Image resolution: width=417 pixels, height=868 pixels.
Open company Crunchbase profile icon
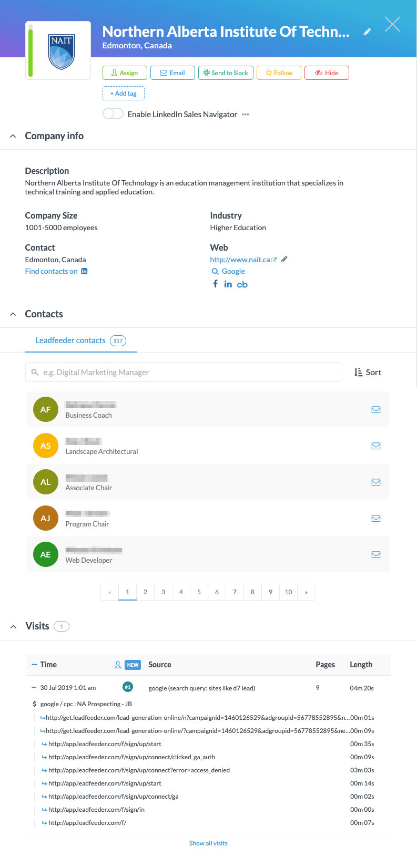pos(242,284)
